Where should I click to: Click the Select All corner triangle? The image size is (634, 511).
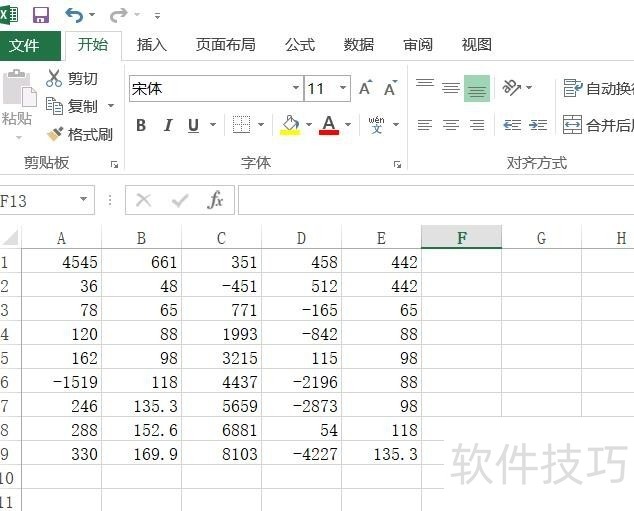point(10,237)
